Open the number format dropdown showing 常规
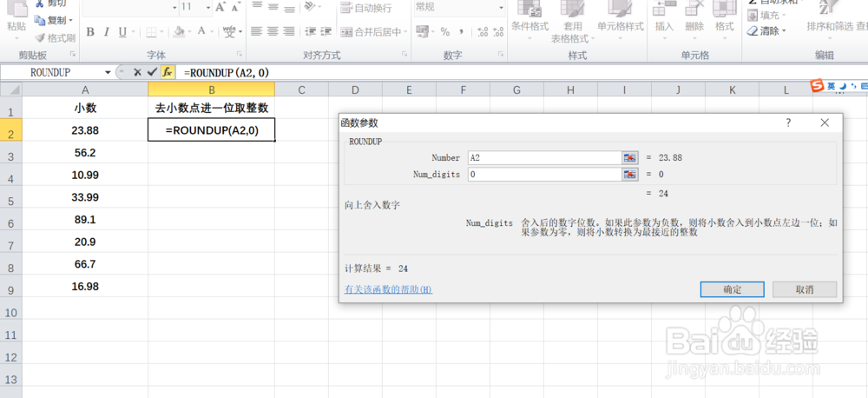 pyautogui.click(x=501, y=8)
